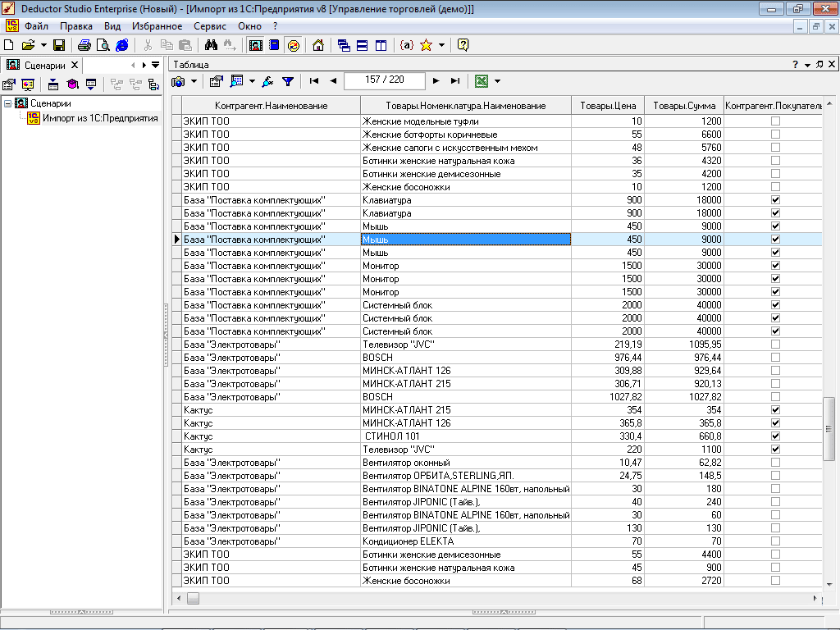Open node settings icon in Scenarios toolbar
The image size is (840, 630).
point(9,84)
